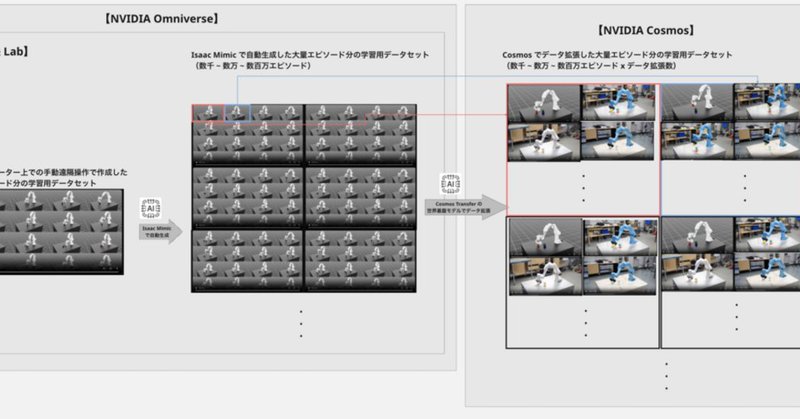Select the red-outlined episode thumbnail in Isaac Mimic grid

[208, 113]
